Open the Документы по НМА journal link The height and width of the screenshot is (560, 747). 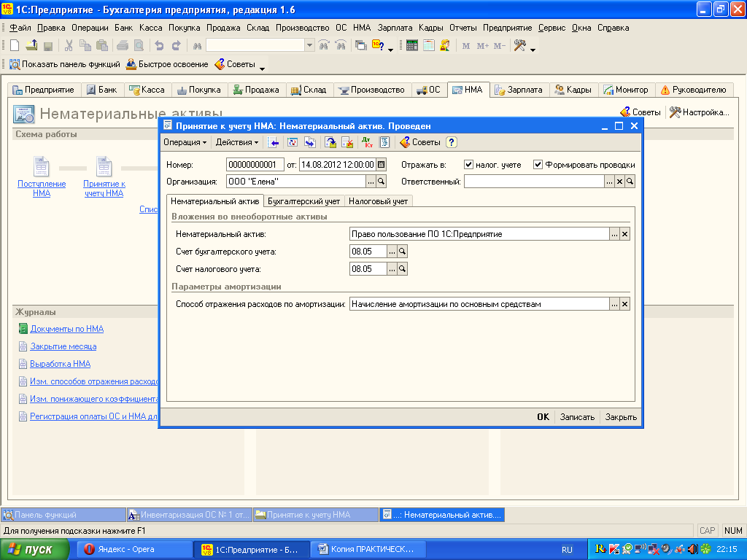[x=66, y=329]
